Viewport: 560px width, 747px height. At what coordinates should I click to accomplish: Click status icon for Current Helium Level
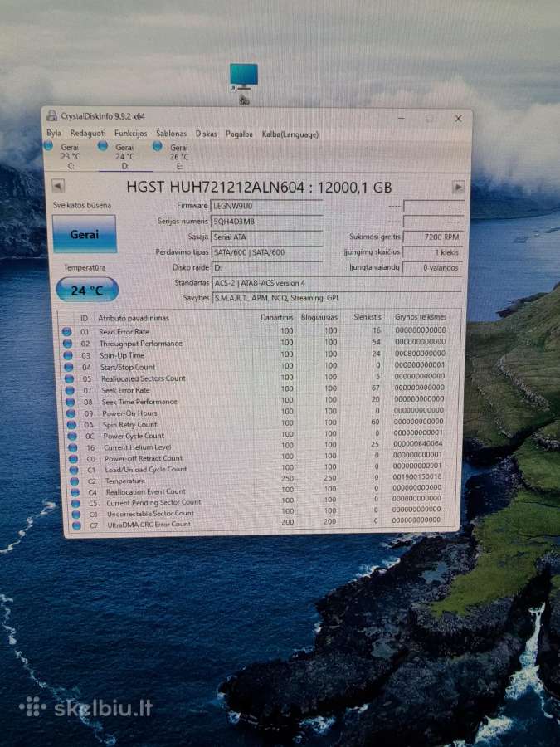tap(72, 448)
